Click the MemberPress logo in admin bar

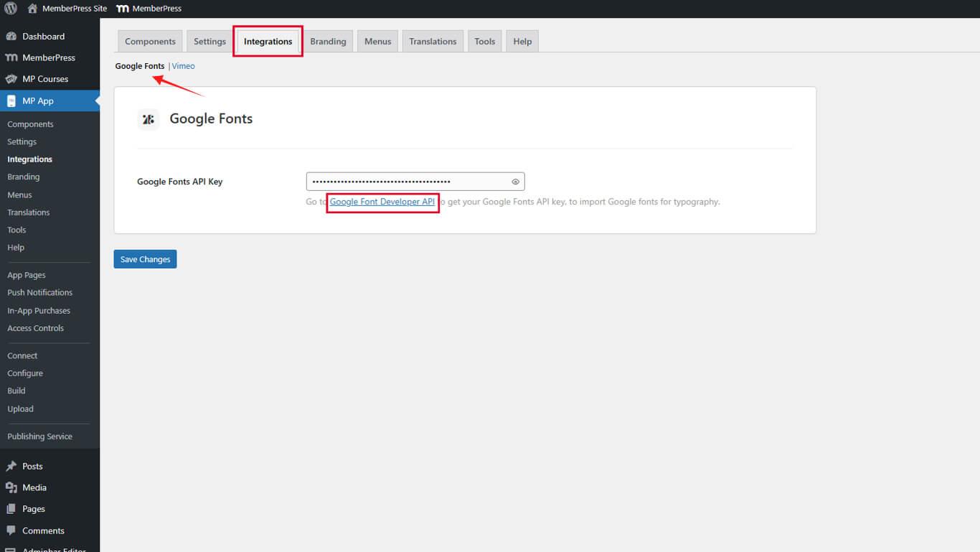123,9
